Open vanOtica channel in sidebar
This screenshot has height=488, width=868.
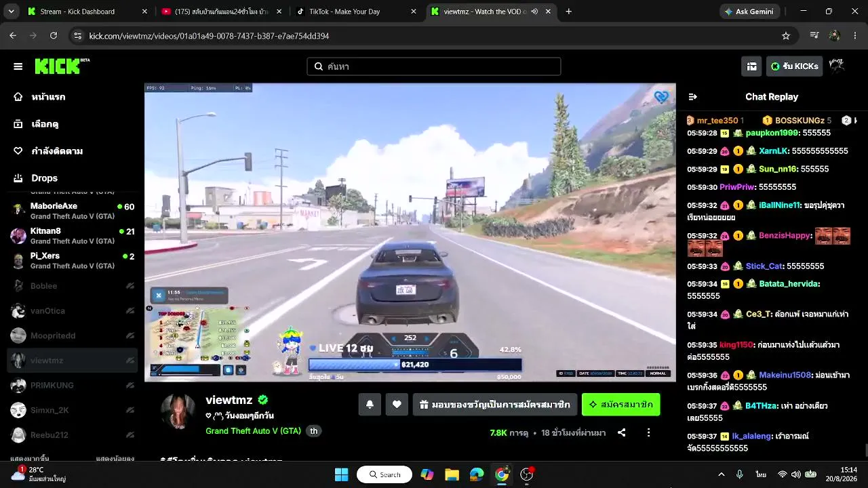click(x=73, y=311)
